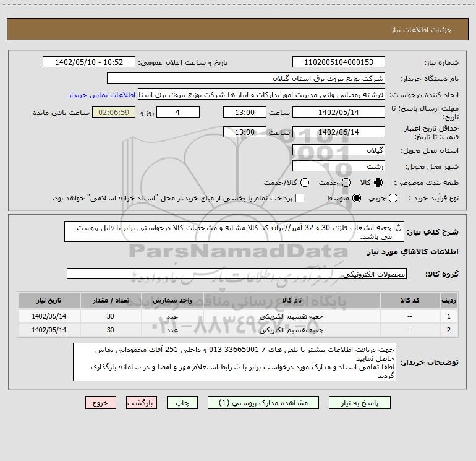Click row 2 unit cell عدد
Screen dimensions: 476x461
click(x=172, y=330)
